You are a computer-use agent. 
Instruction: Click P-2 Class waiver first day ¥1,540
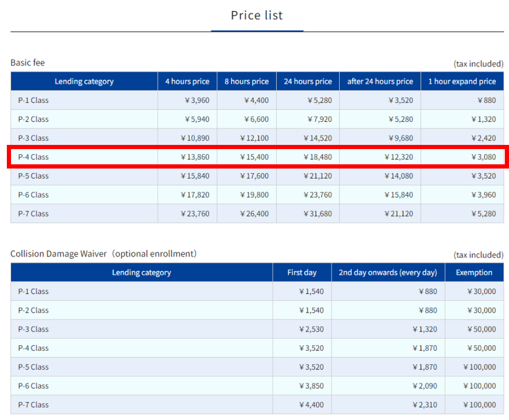tap(311, 310)
